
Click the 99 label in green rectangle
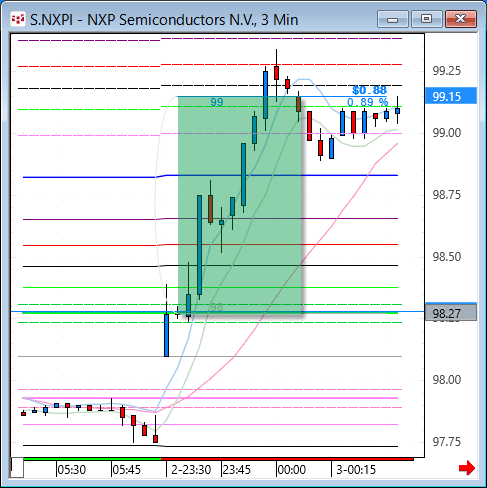(217, 102)
